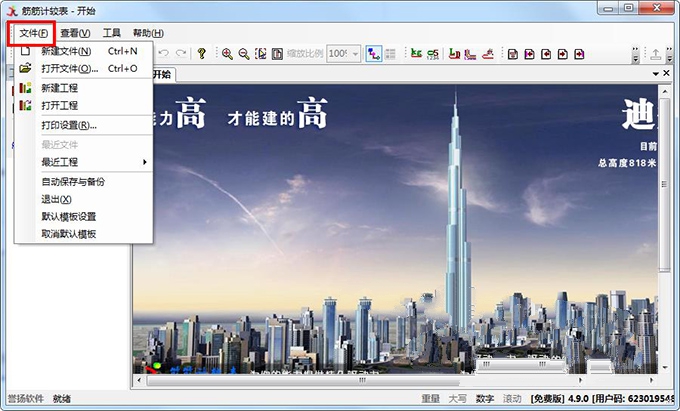
Task: Click the vertical scrollbar down arrow
Action: (664, 368)
